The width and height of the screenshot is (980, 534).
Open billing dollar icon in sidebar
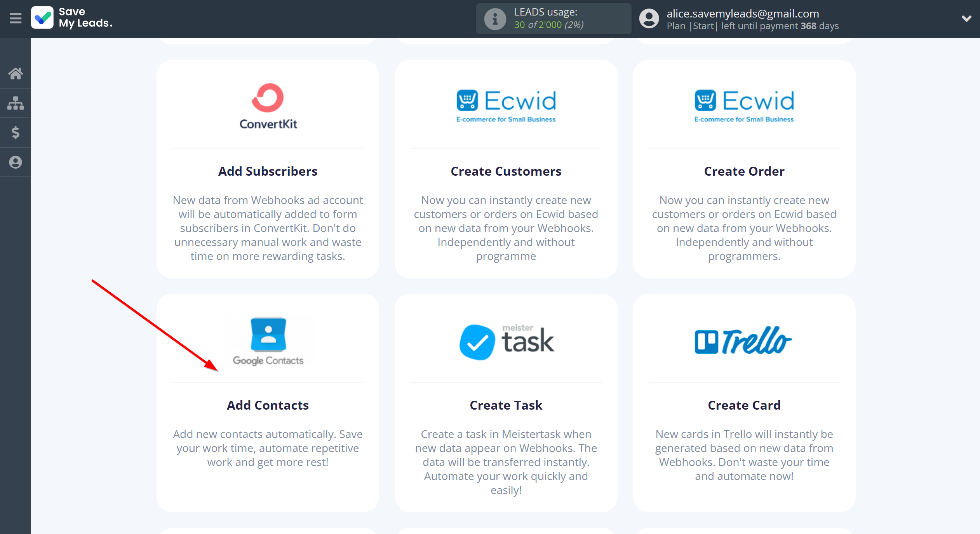click(16, 133)
